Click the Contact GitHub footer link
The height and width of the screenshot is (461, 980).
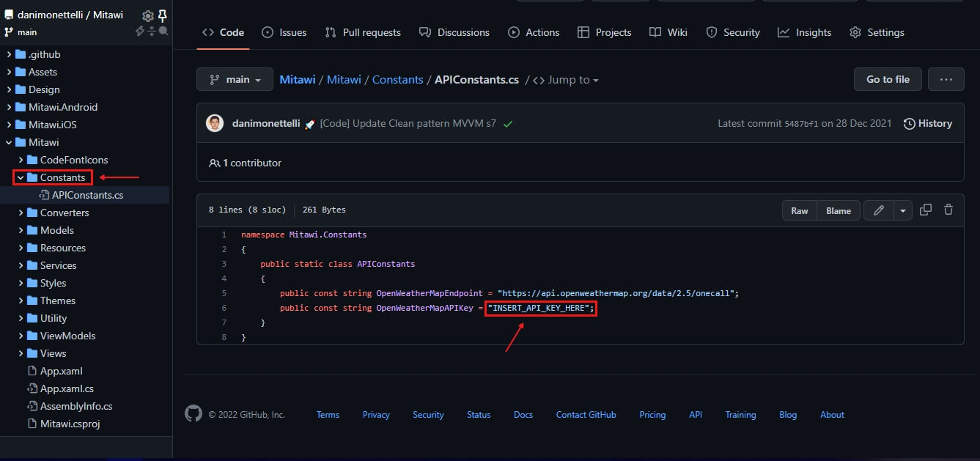pos(586,415)
